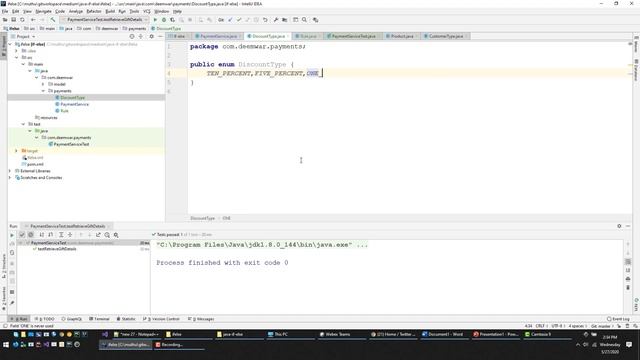Collapse the main folder node

click(x=23, y=64)
